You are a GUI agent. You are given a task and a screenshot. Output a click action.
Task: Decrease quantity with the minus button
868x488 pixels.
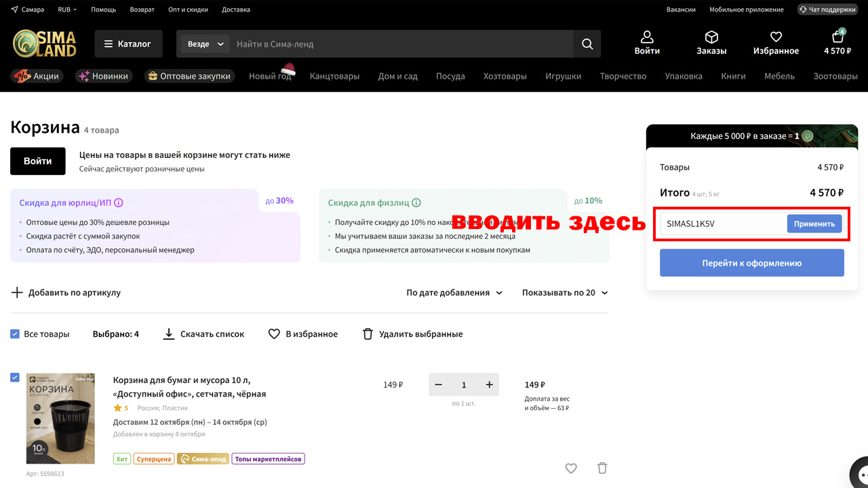click(439, 385)
